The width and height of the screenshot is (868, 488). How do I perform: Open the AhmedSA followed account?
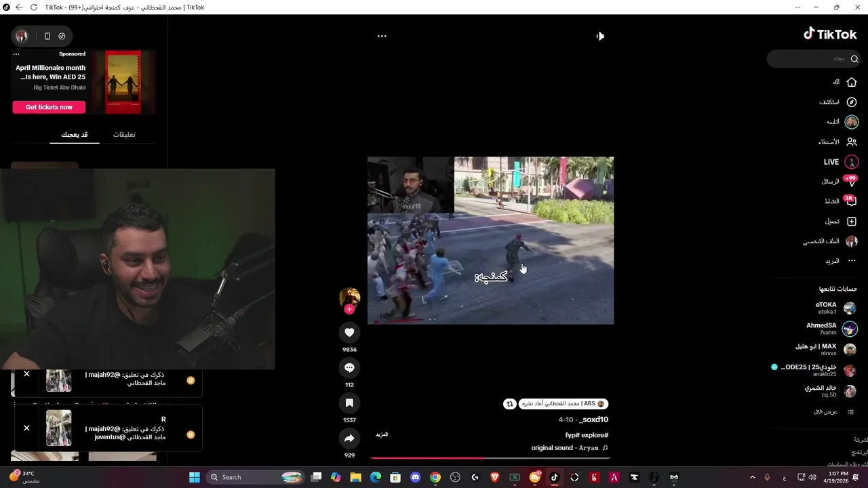831,329
